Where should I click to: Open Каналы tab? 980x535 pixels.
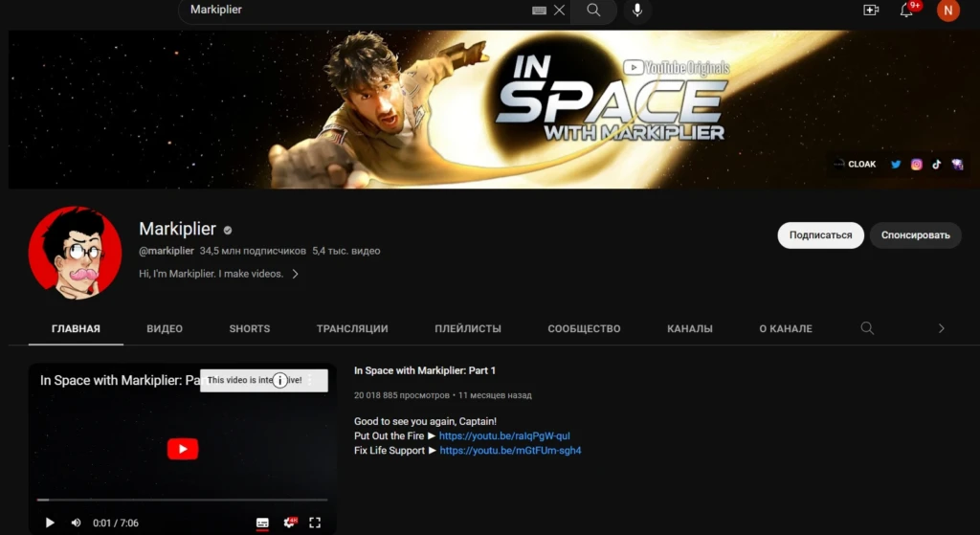(x=690, y=328)
